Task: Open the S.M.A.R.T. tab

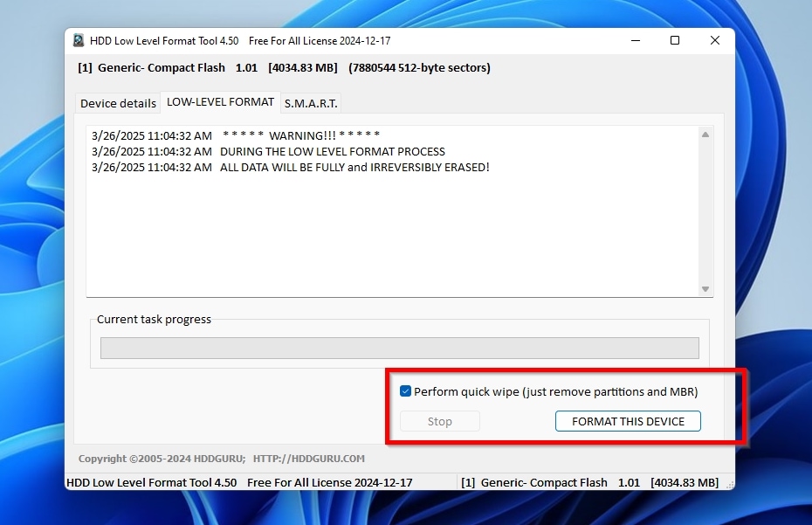Action: point(310,102)
